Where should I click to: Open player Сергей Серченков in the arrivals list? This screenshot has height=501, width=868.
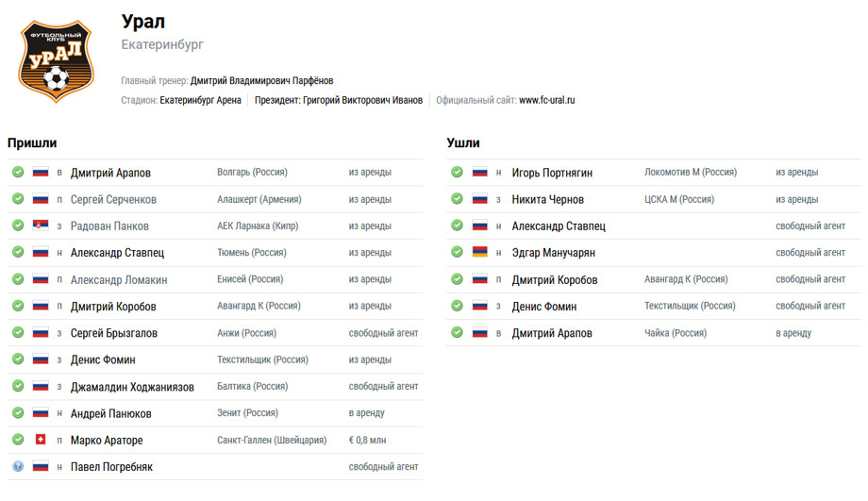point(113,199)
